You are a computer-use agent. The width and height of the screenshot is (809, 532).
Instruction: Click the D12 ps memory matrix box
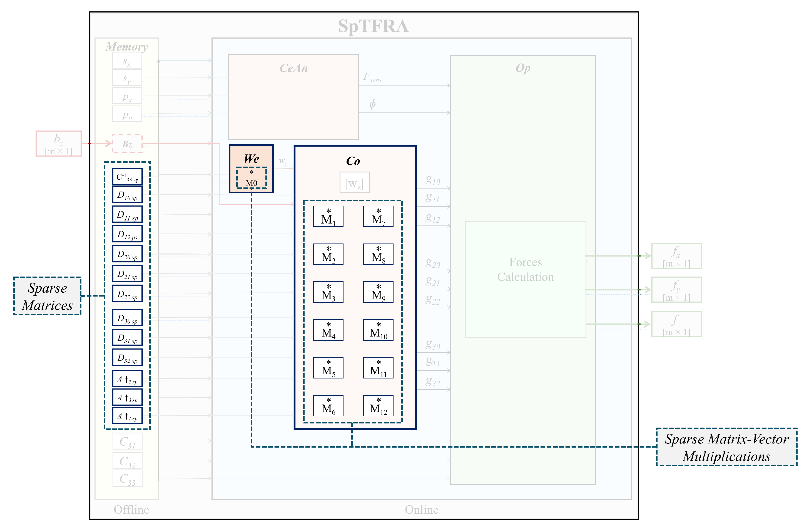point(128,234)
